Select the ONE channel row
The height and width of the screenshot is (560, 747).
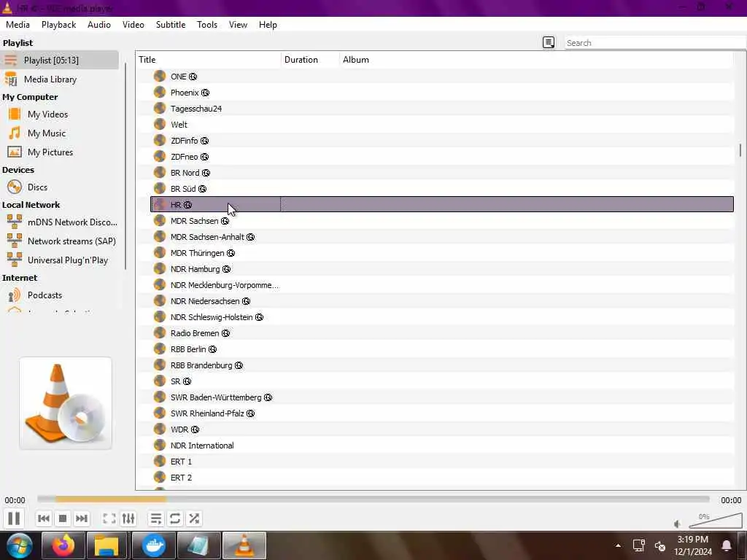click(x=441, y=77)
